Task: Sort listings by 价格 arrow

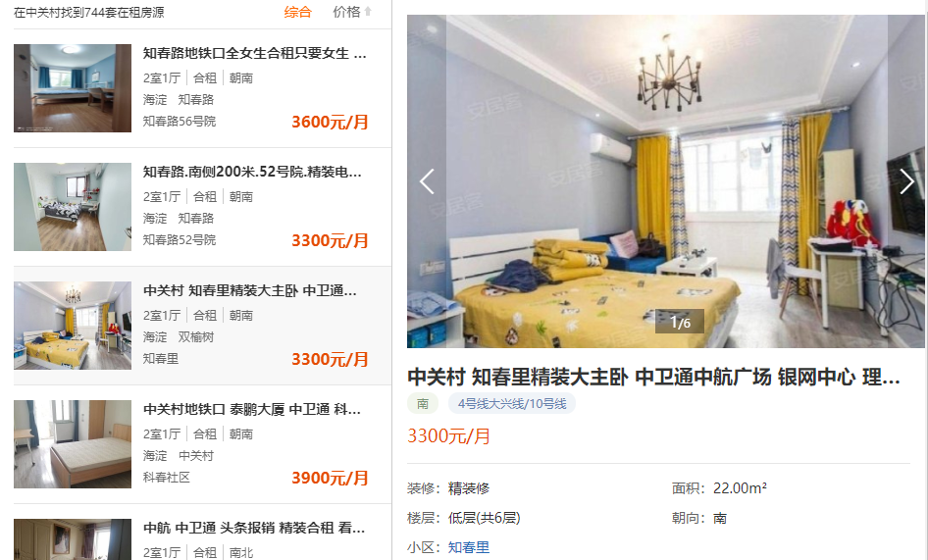Action: tap(352, 12)
